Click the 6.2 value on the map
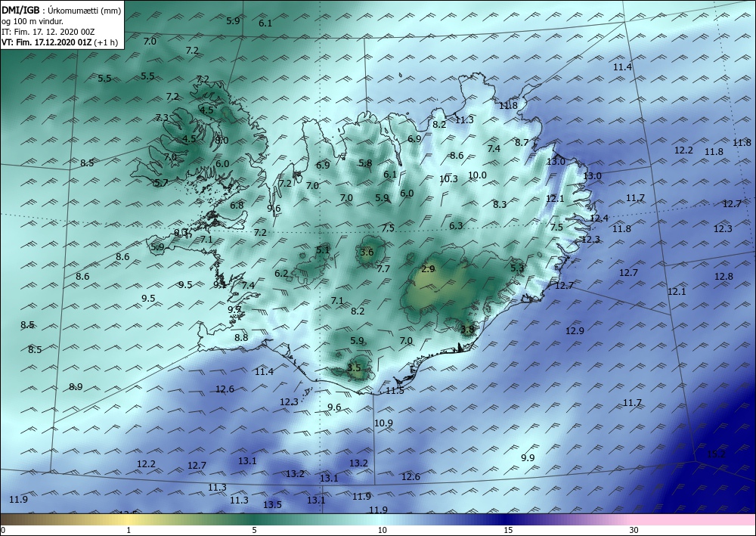This screenshot has height=536, width=756. [x=281, y=274]
